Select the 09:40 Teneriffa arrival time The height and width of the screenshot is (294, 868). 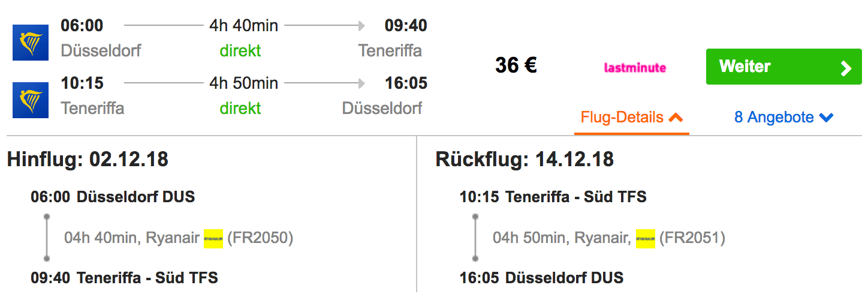tap(406, 26)
